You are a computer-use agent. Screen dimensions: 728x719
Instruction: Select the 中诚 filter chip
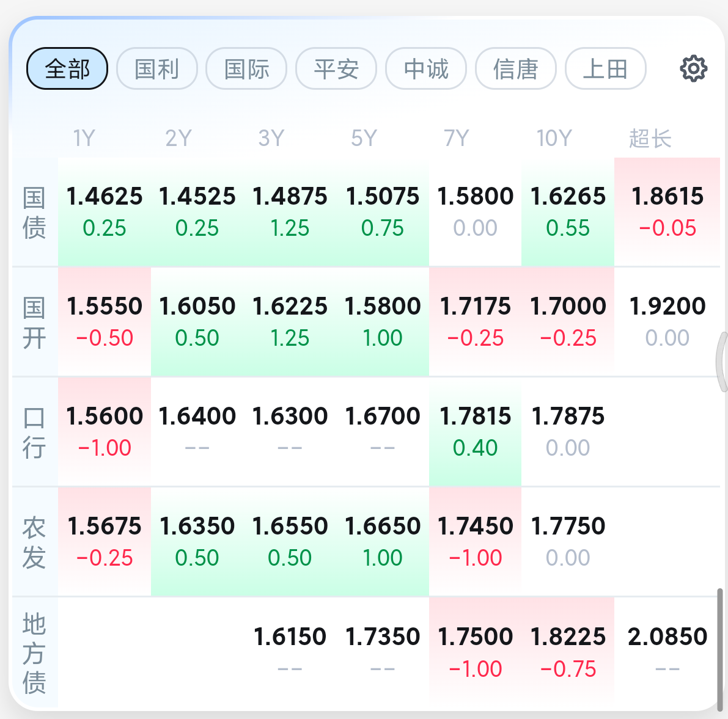[426, 68]
